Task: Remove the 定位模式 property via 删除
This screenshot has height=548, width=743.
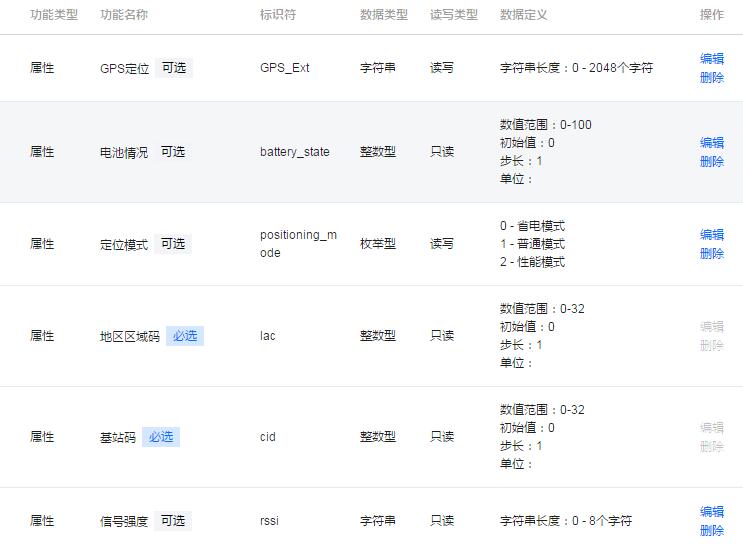Action: (712, 254)
